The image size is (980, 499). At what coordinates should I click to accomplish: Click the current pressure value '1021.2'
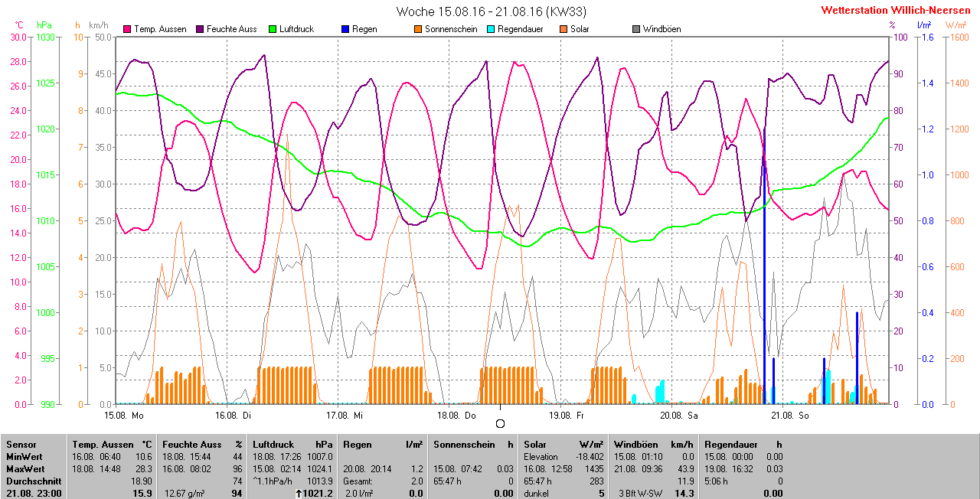click(x=319, y=494)
